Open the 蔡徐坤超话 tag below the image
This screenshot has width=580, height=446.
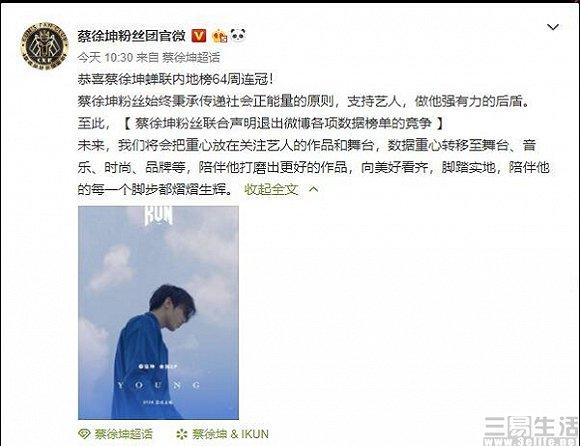pyautogui.click(x=124, y=434)
